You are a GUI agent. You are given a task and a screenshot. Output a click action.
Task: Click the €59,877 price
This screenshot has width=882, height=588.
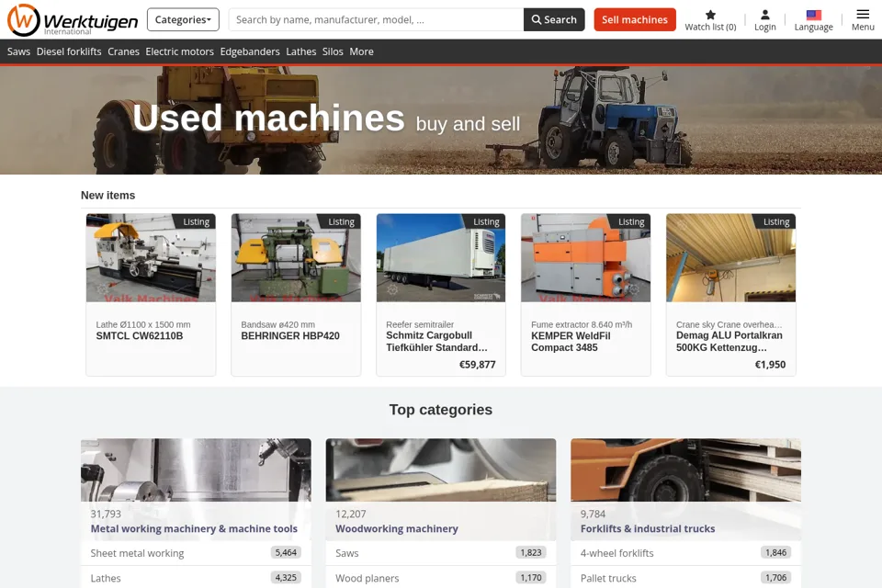(478, 365)
